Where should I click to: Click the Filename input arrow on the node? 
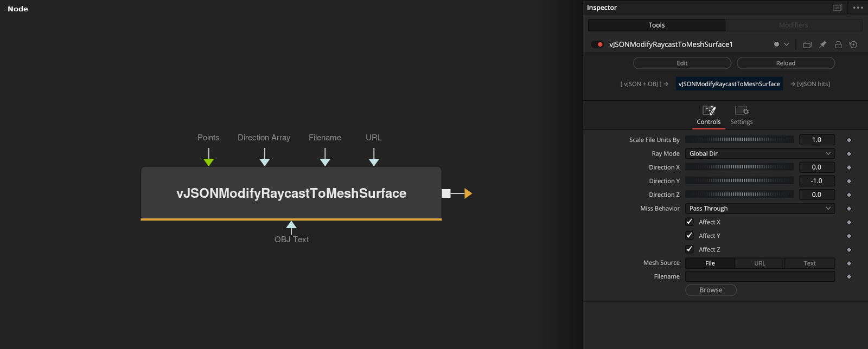pyautogui.click(x=325, y=161)
